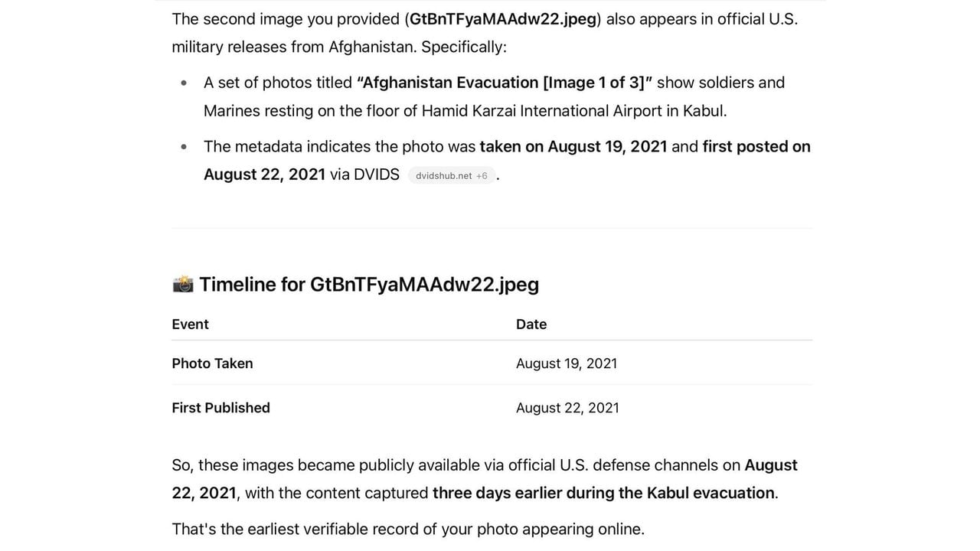Click the bold 'taken on August 19, 2021' text

(x=573, y=146)
